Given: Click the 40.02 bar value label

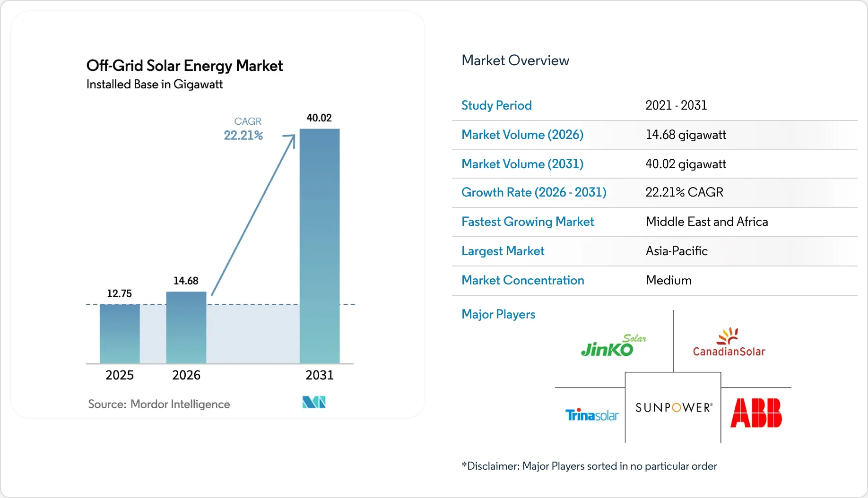Looking at the screenshot, I should tap(319, 118).
